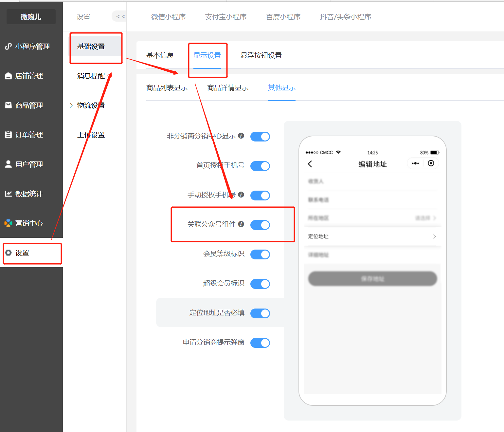Click the 营销中心 colorful icon

[x=8, y=223]
